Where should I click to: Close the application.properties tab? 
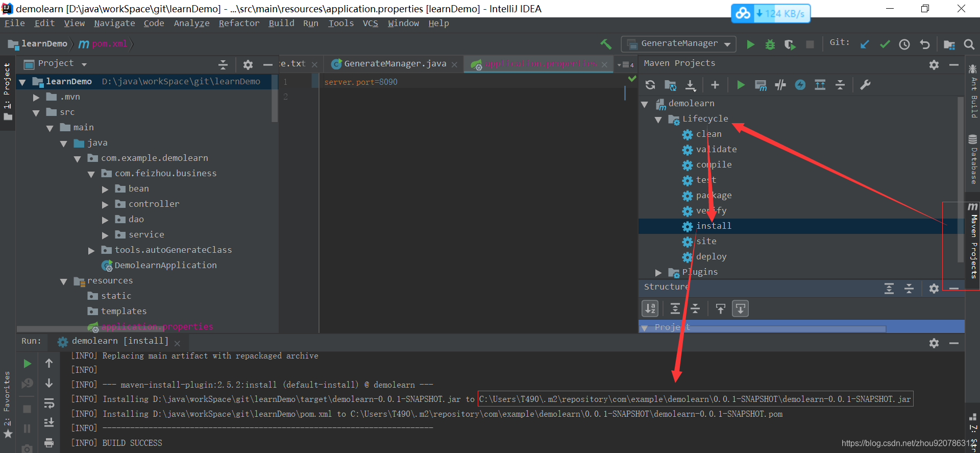[605, 65]
